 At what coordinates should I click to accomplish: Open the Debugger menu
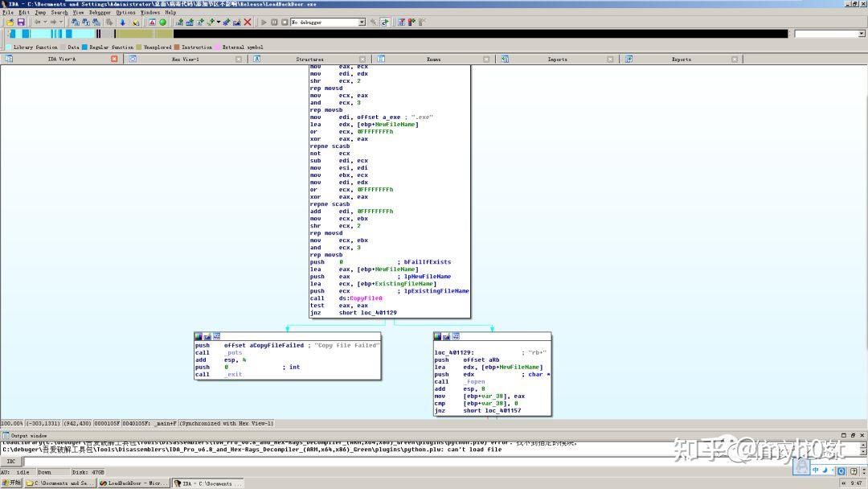point(99,12)
